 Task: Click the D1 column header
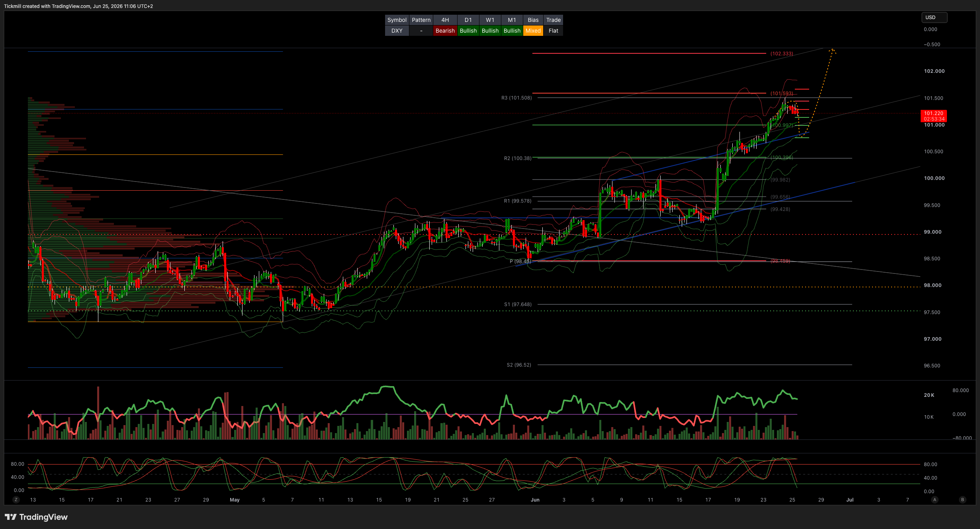pyautogui.click(x=468, y=20)
